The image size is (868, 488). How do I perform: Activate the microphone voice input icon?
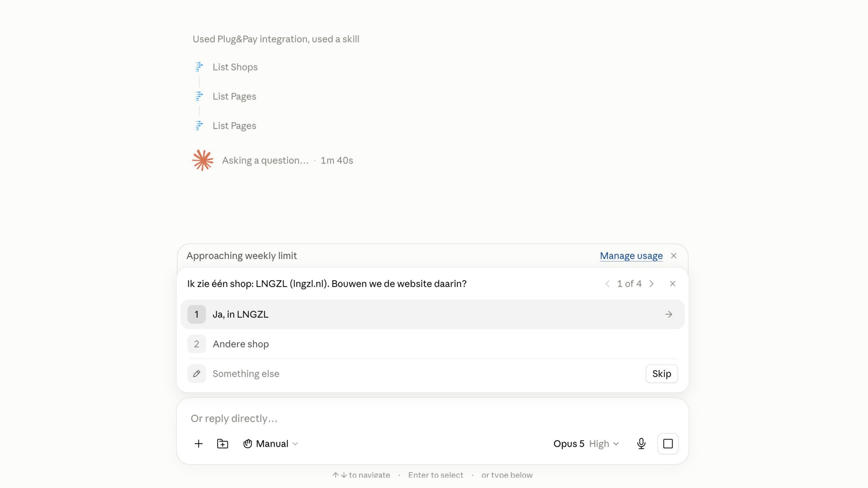(x=641, y=444)
